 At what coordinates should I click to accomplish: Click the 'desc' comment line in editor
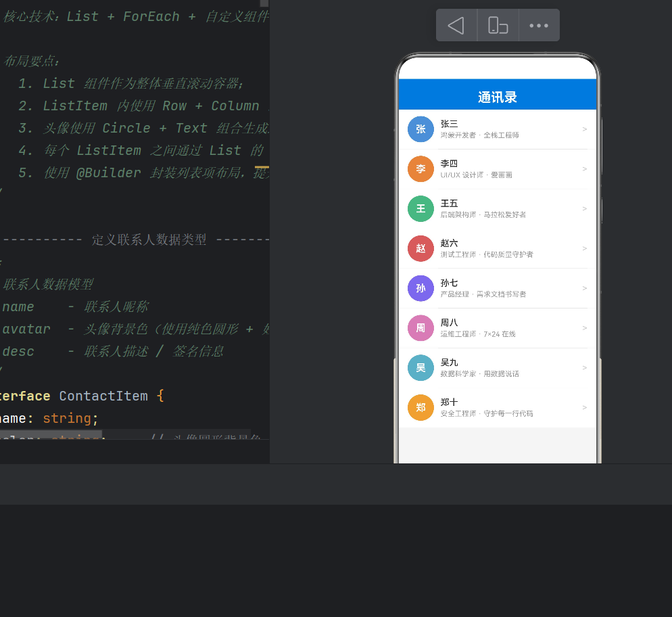pyautogui.click(x=113, y=351)
